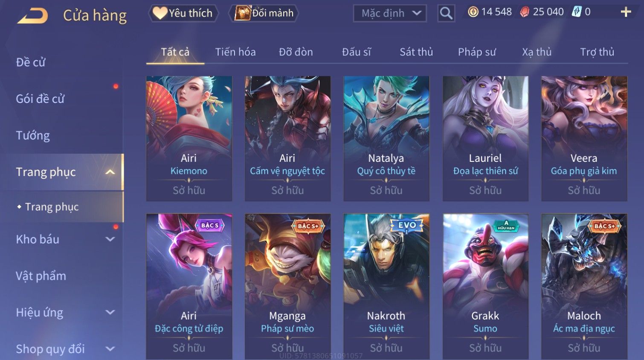Tap the blue voucher currency icon
Screen dimensions: 644x360
click(x=577, y=12)
